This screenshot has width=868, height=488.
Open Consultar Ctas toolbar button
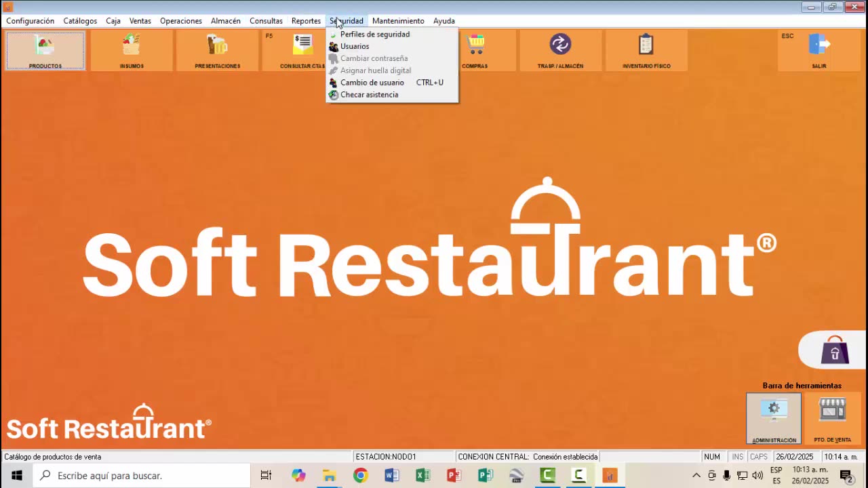(294, 51)
